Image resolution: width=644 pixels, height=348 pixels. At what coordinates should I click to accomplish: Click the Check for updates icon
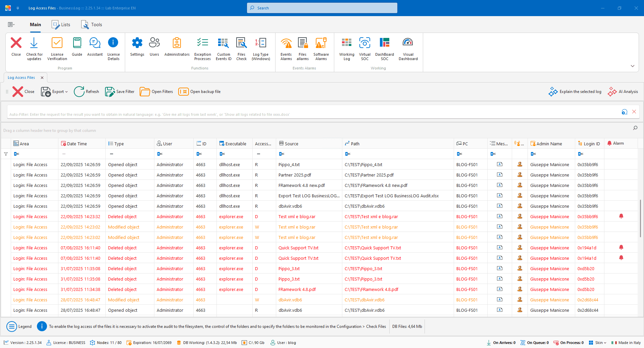pyautogui.click(x=34, y=43)
